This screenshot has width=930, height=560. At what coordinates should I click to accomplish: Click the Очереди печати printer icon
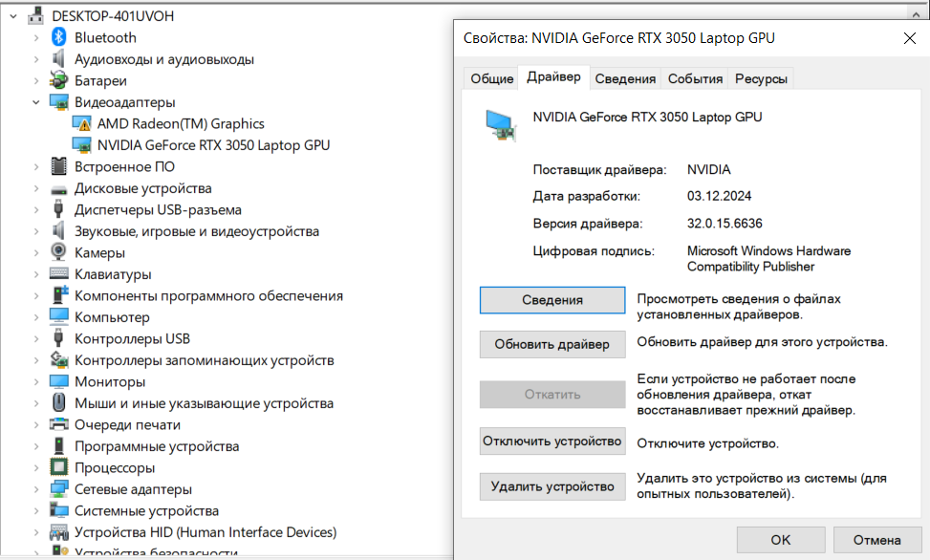click(x=59, y=425)
